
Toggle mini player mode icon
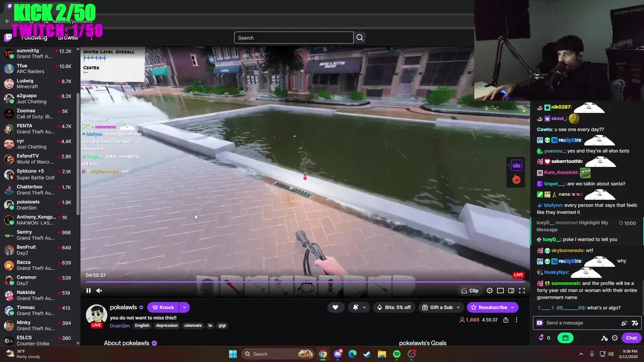[x=501, y=291]
